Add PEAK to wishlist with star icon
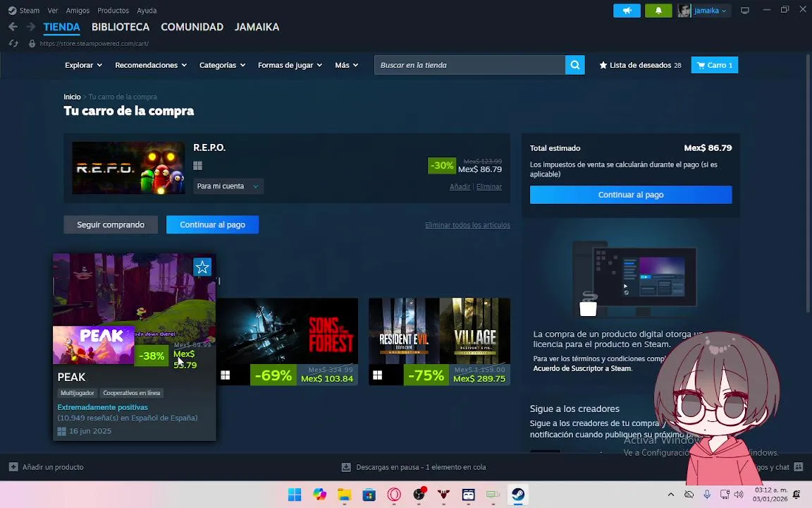Image resolution: width=812 pixels, height=508 pixels. [202, 267]
